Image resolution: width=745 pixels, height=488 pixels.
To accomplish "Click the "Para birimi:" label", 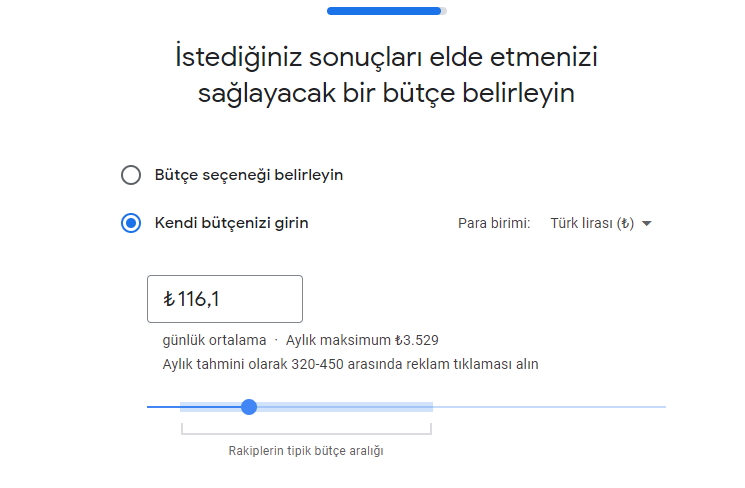I will pos(494,223).
